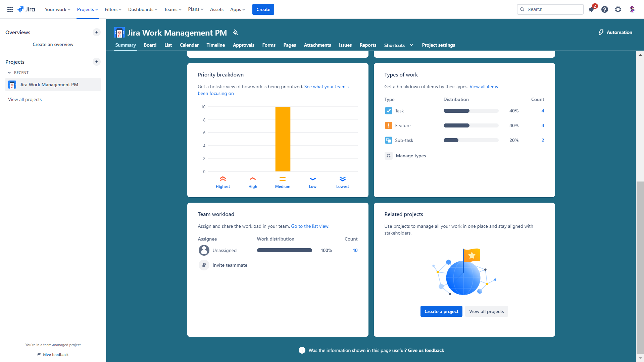The height and width of the screenshot is (362, 644).
Task: Click the High priority icon in chart
Action: tap(253, 179)
